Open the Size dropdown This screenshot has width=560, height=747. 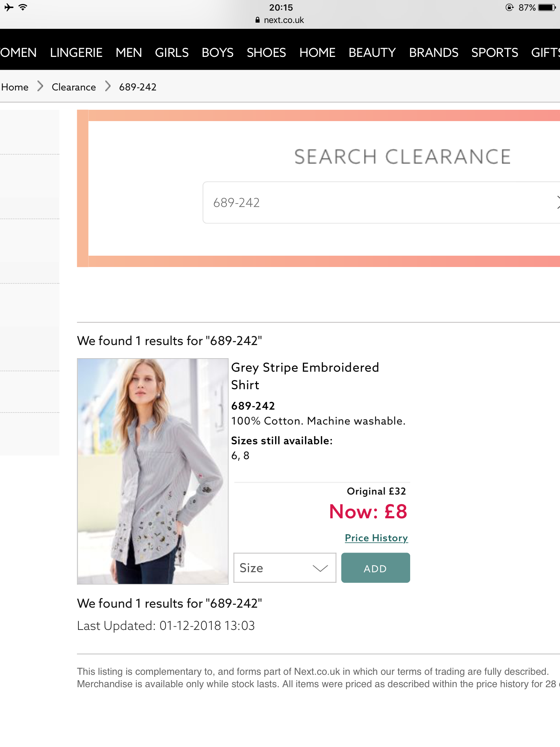tap(284, 568)
